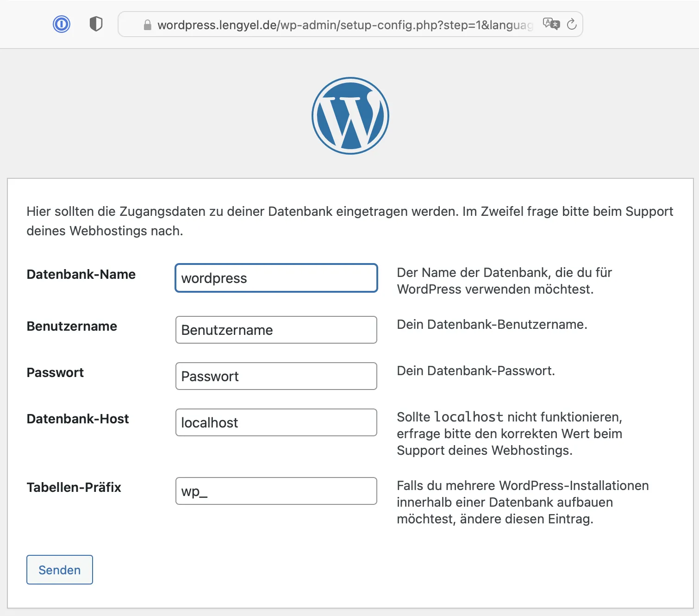Click the localhost code text in description

468,417
